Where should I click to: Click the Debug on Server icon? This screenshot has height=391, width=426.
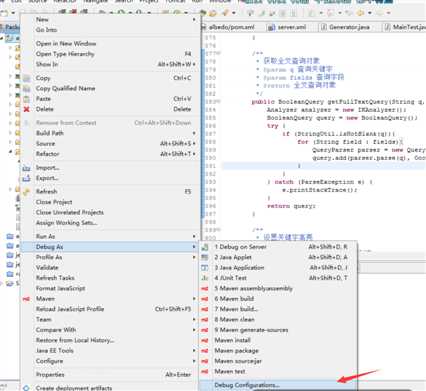coord(205,247)
